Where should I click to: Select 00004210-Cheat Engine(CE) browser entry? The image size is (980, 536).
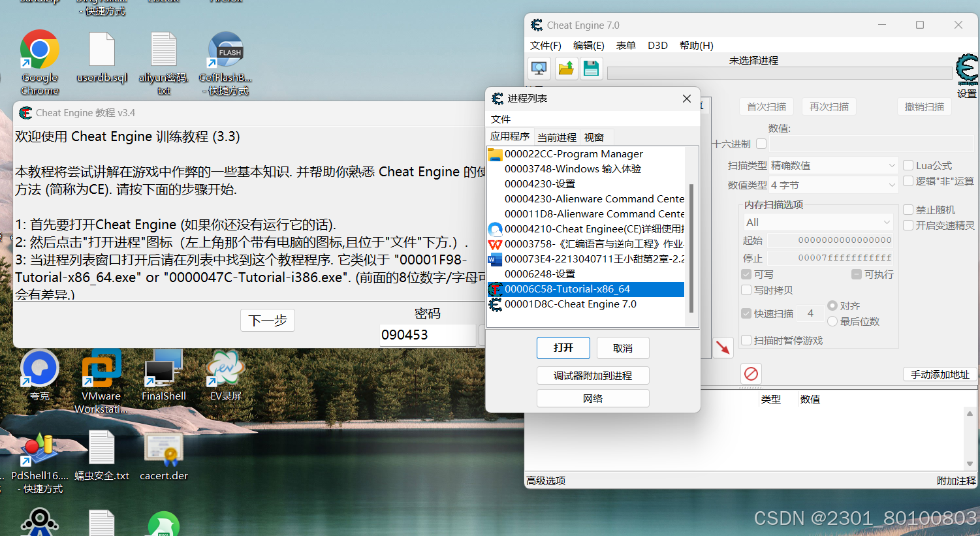586,229
